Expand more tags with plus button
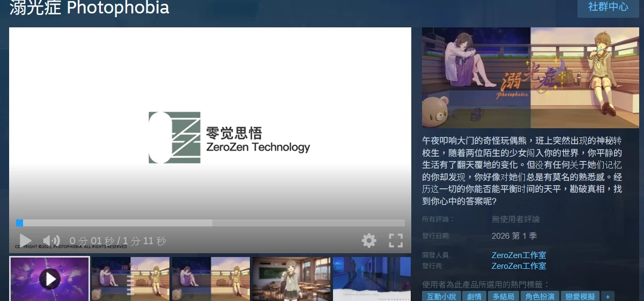 [x=608, y=297]
